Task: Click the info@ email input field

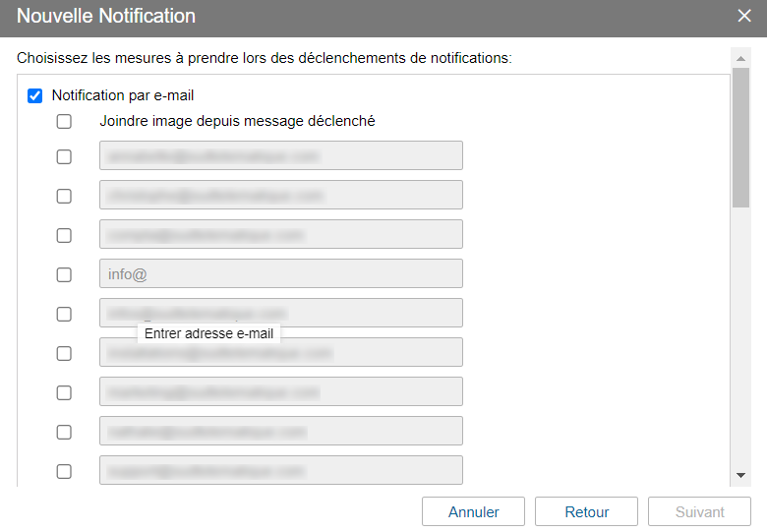Action: [281, 273]
